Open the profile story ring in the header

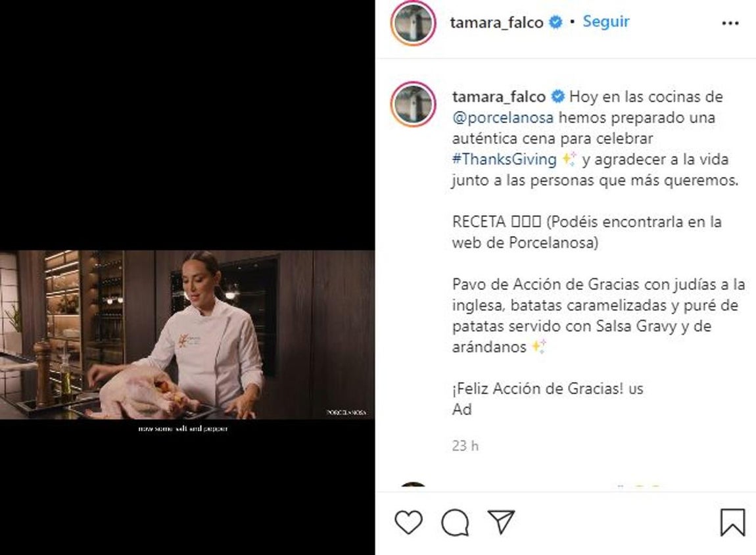click(x=415, y=21)
